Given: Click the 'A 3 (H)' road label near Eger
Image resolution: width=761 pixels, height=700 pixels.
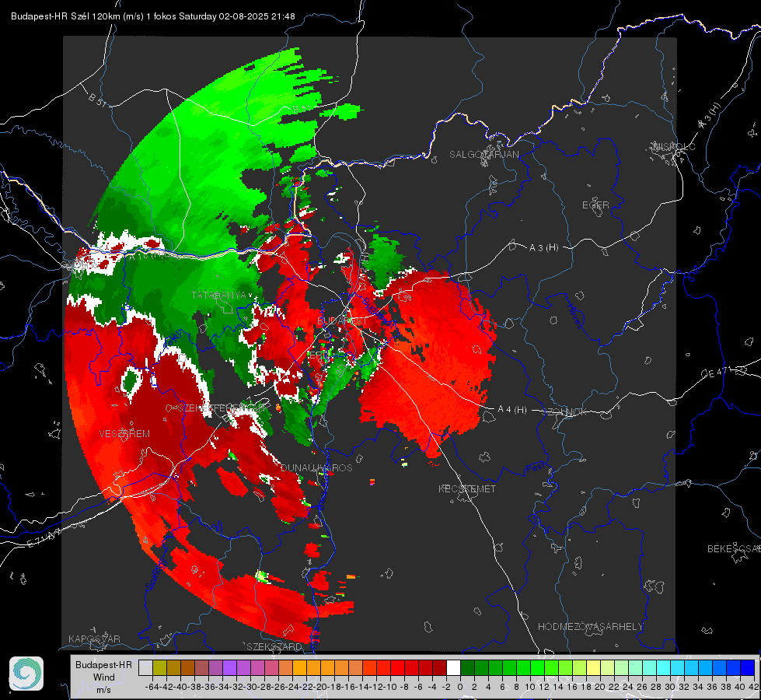Looking at the screenshot, I should [543, 248].
